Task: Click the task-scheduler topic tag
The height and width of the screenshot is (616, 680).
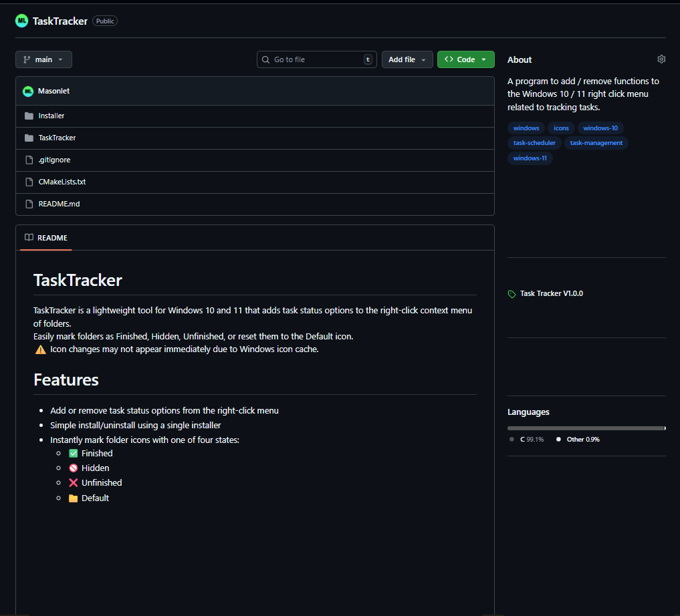Action: (534, 143)
